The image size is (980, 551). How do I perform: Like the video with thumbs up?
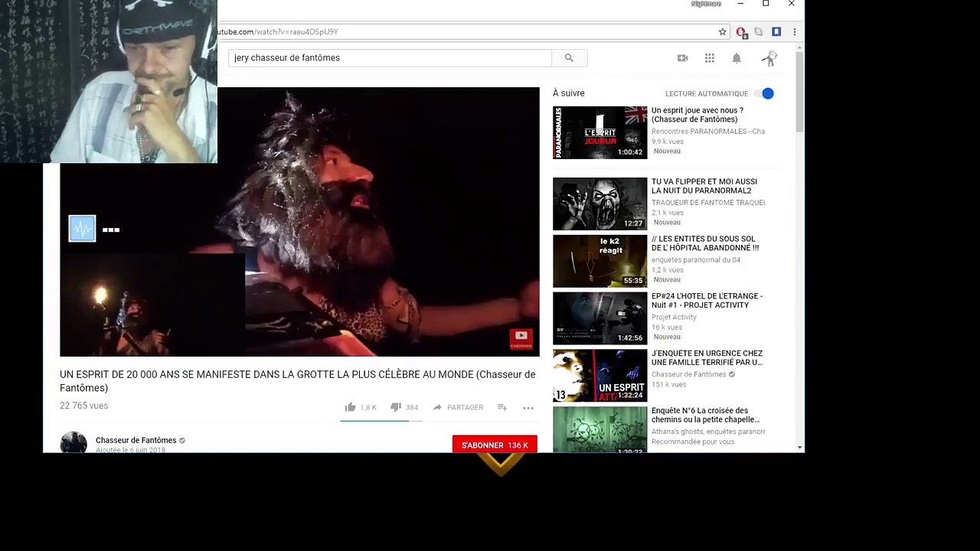[350, 407]
